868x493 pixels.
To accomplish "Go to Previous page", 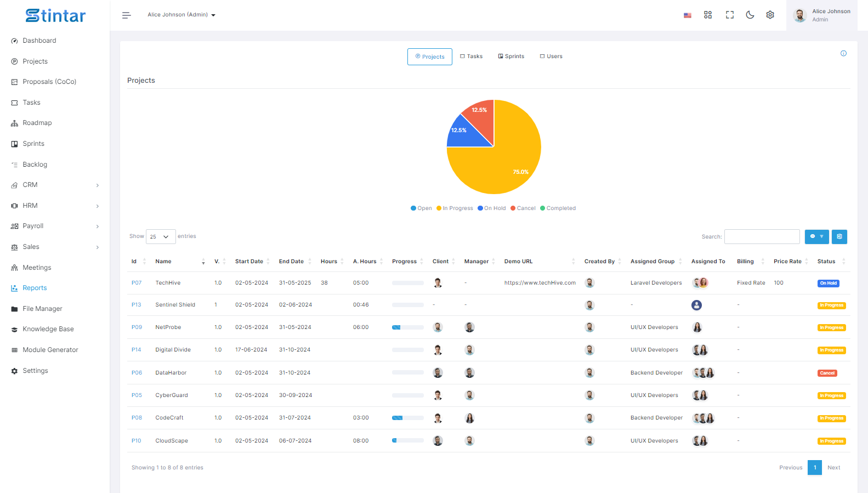I will (791, 468).
